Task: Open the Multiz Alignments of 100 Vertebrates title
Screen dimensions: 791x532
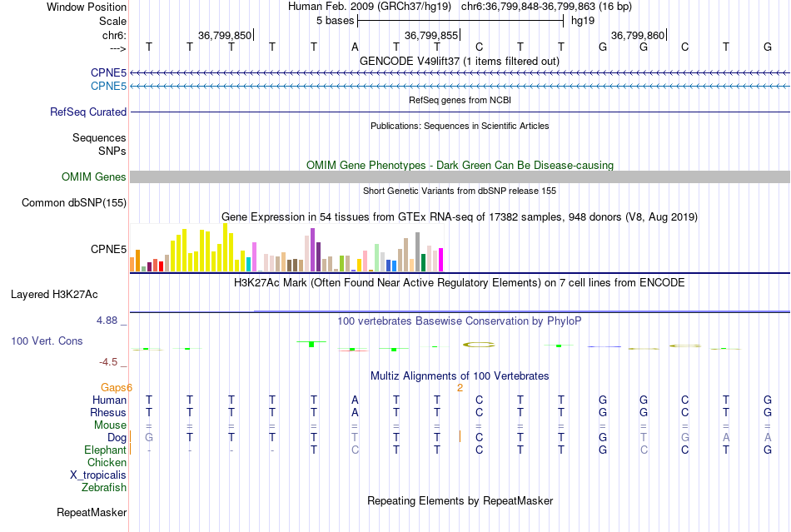Action: 460,376
